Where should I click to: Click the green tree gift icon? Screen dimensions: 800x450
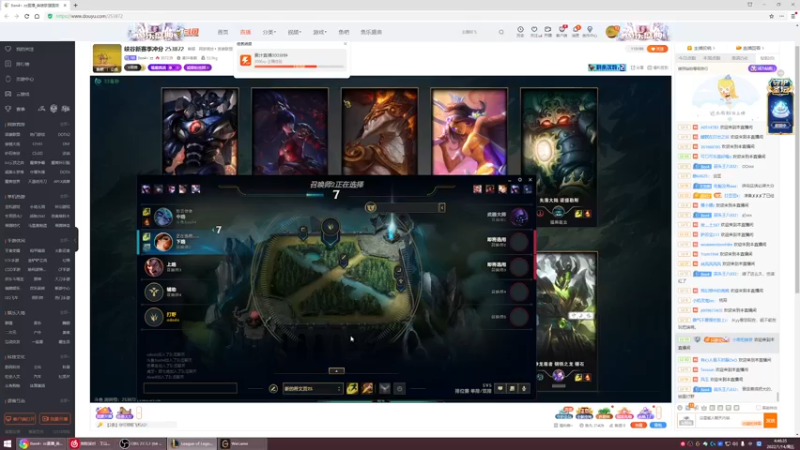(604, 412)
